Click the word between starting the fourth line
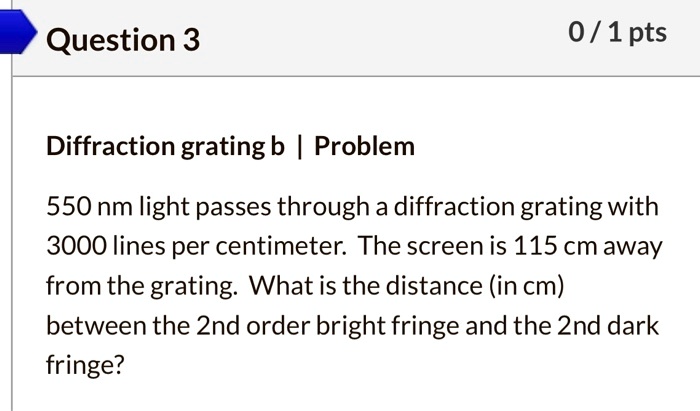Image resolution: width=700 pixels, height=411 pixels. coord(97,326)
